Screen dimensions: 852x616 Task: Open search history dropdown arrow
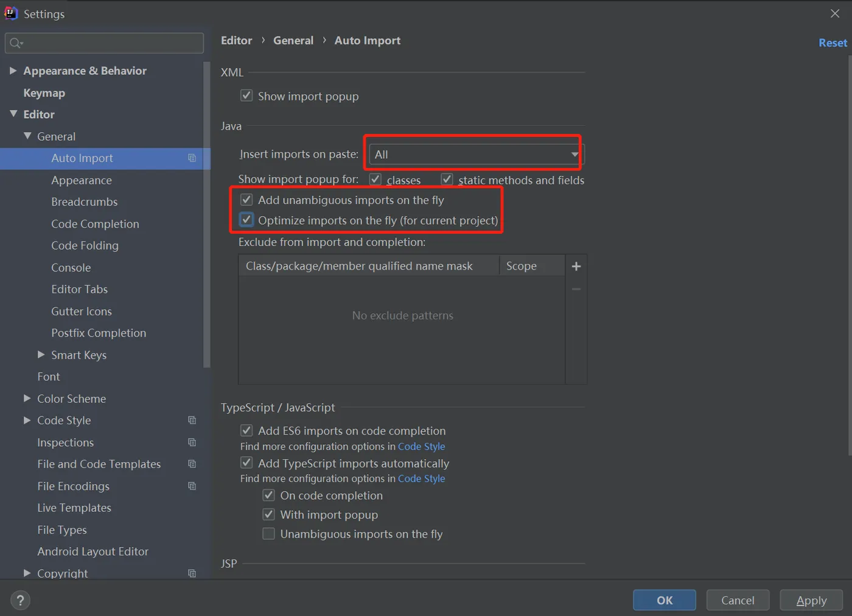point(22,44)
